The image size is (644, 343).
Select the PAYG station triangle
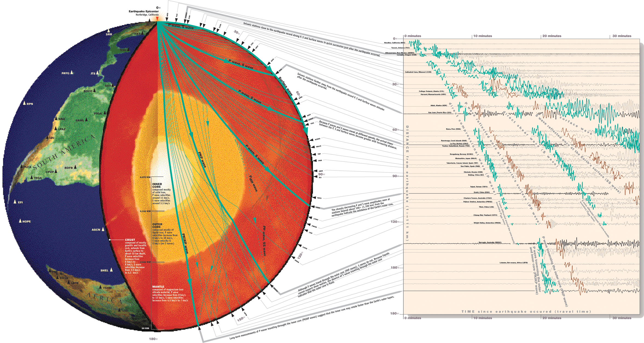tap(72, 72)
